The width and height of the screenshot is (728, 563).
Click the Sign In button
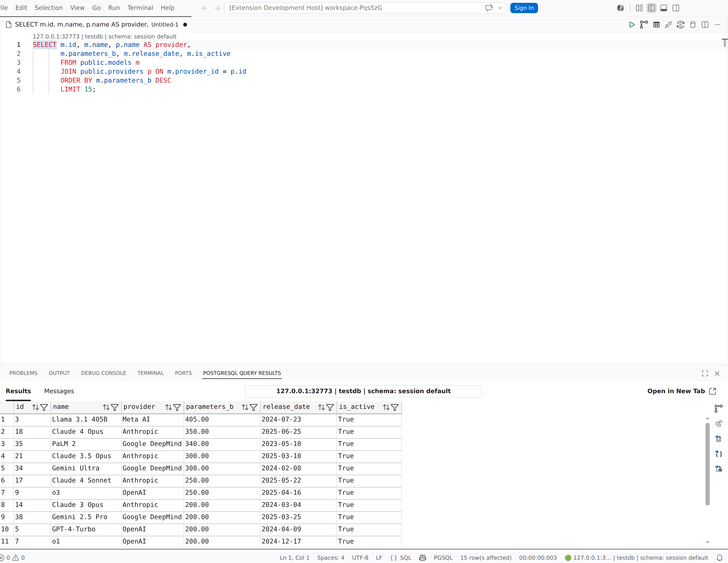point(524,8)
